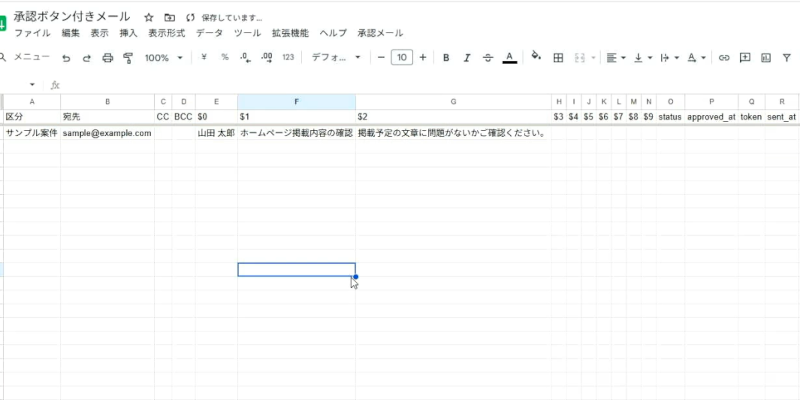Select the paint format tool
The width and height of the screenshot is (800, 400).
[x=128, y=58]
